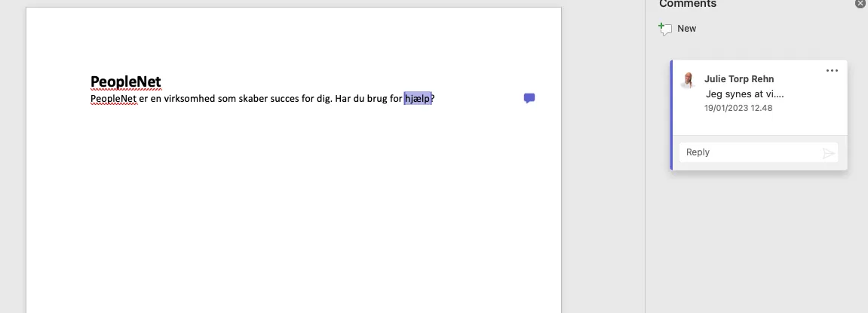Select the comment text "Jeg synes at vi...."
The height and width of the screenshot is (313, 868).
pyautogui.click(x=744, y=94)
